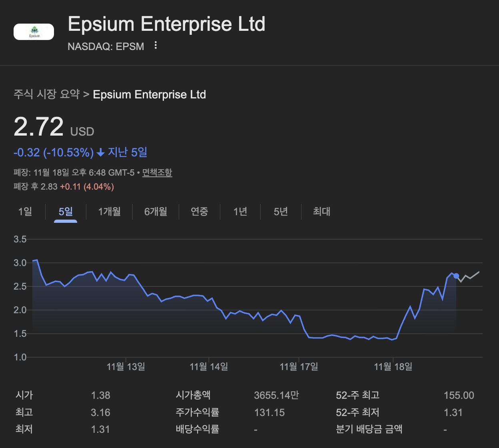Viewport: 499px width, 448px height.
Task: Select the 5일 time range tab
Action: [66, 211]
